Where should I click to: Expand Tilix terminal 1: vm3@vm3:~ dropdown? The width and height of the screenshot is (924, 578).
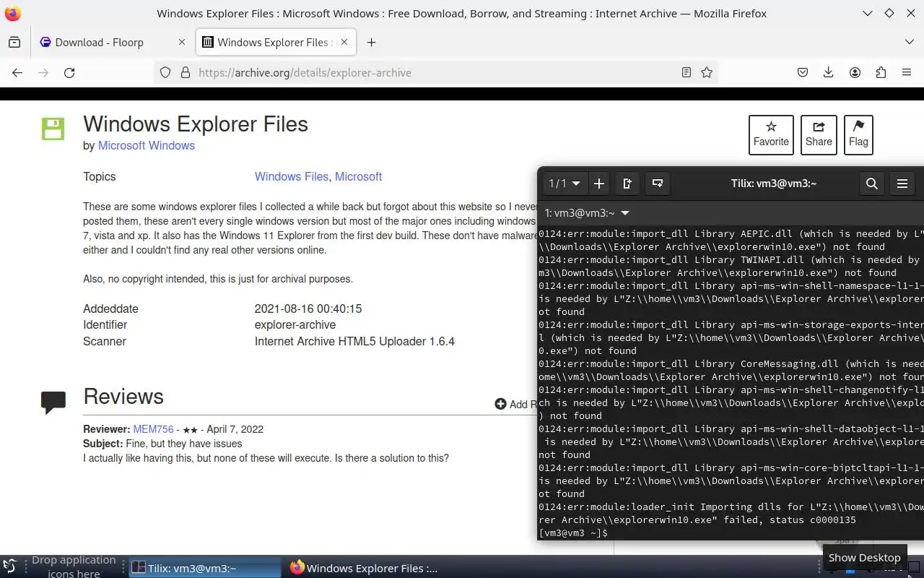625,213
